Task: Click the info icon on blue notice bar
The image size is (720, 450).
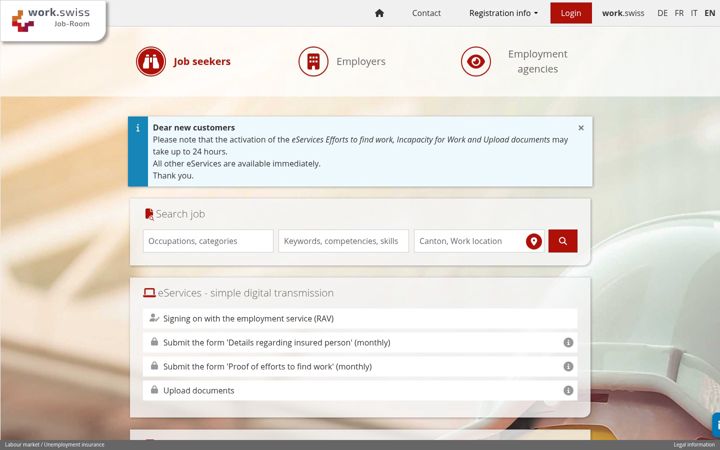Action: [138, 128]
